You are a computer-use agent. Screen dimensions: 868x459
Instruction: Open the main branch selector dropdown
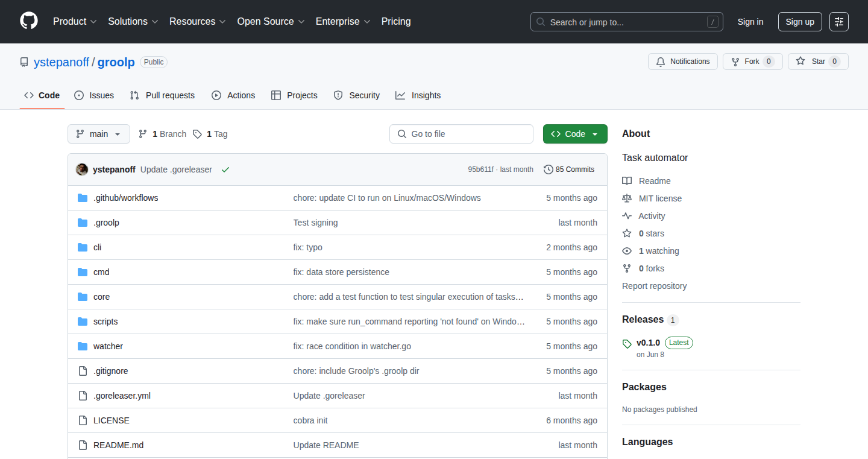coord(99,134)
